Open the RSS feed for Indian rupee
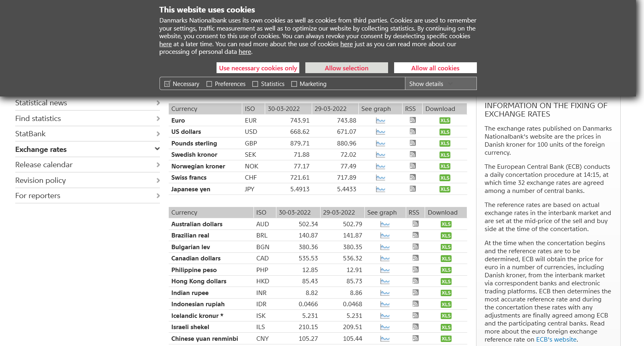 point(415,293)
